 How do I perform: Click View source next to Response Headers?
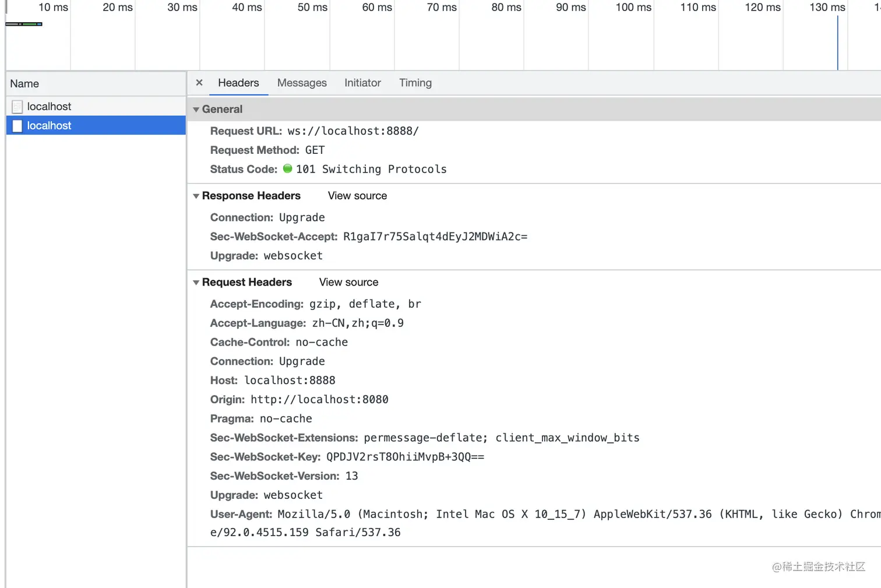coord(357,196)
